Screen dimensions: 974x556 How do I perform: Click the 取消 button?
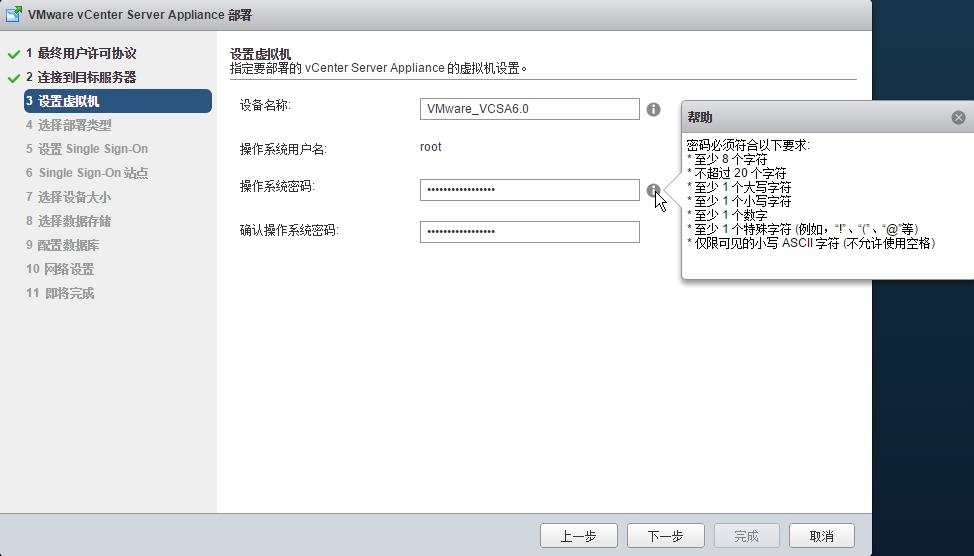(822, 535)
